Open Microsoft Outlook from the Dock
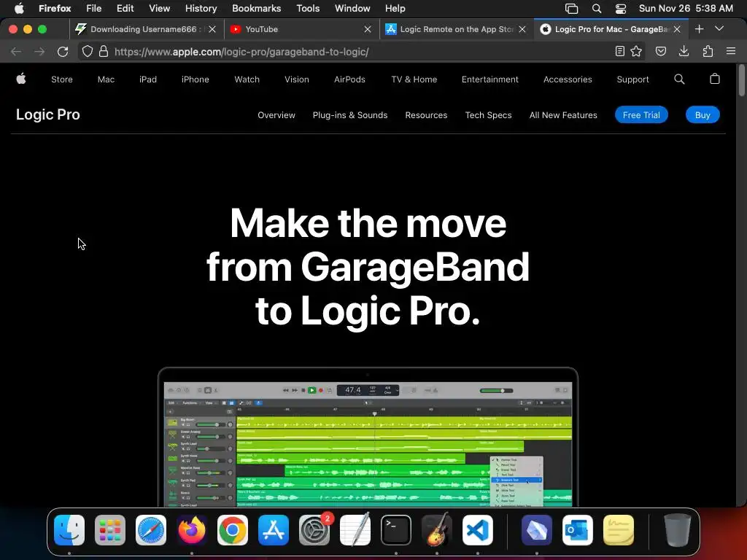The image size is (747, 560). (x=578, y=530)
